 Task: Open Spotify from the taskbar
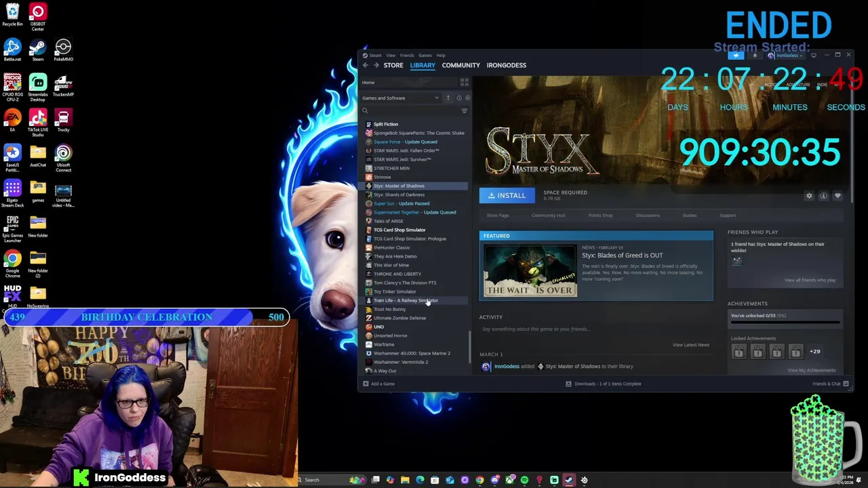pos(524,480)
